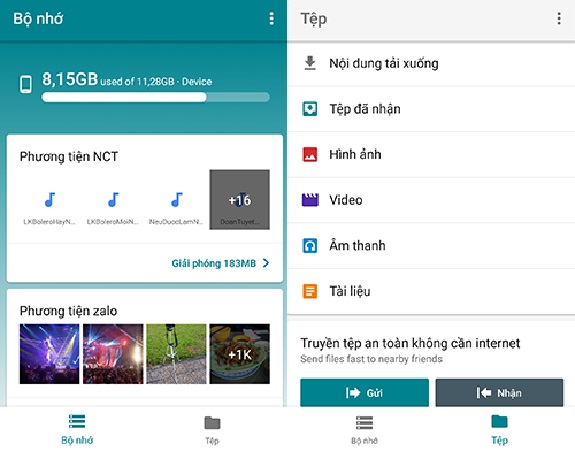This screenshot has width=575, height=451.
Task: Open the Hình ảnh pictures icon
Action: click(x=310, y=154)
